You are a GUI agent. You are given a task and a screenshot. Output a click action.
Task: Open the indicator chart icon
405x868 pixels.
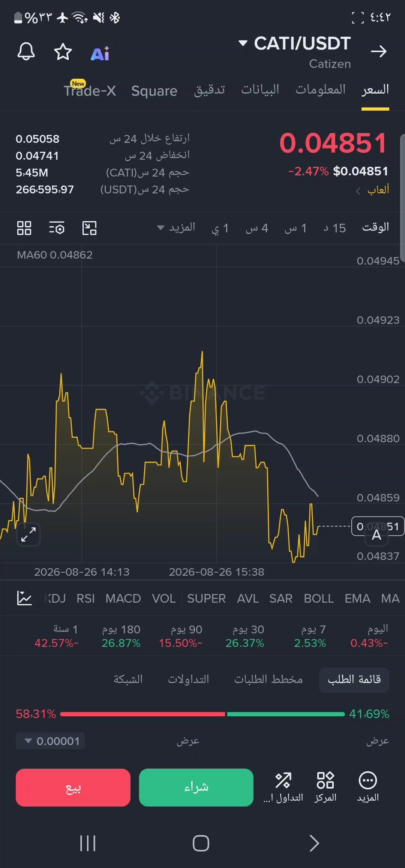click(x=24, y=598)
